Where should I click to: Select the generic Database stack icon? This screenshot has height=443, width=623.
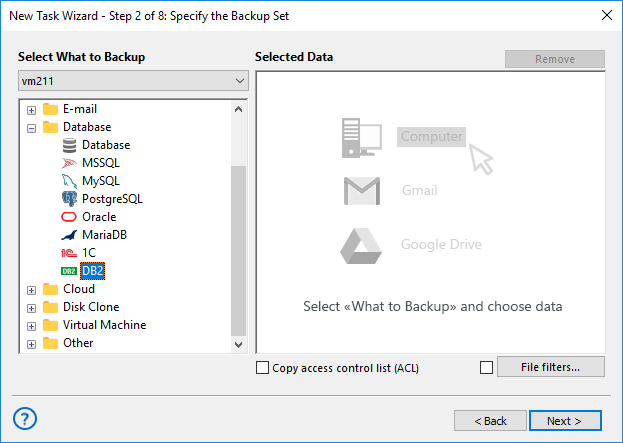coord(69,145)
